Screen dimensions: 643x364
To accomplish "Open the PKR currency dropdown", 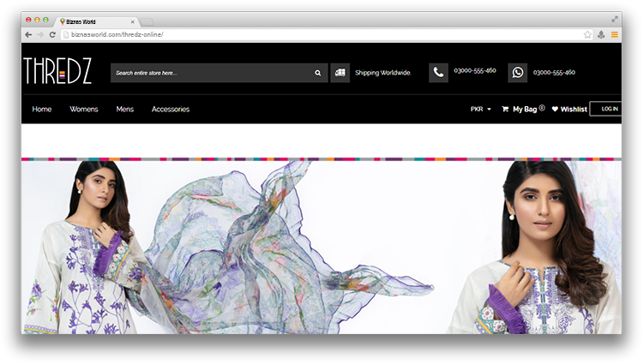I will click(481, 109).
